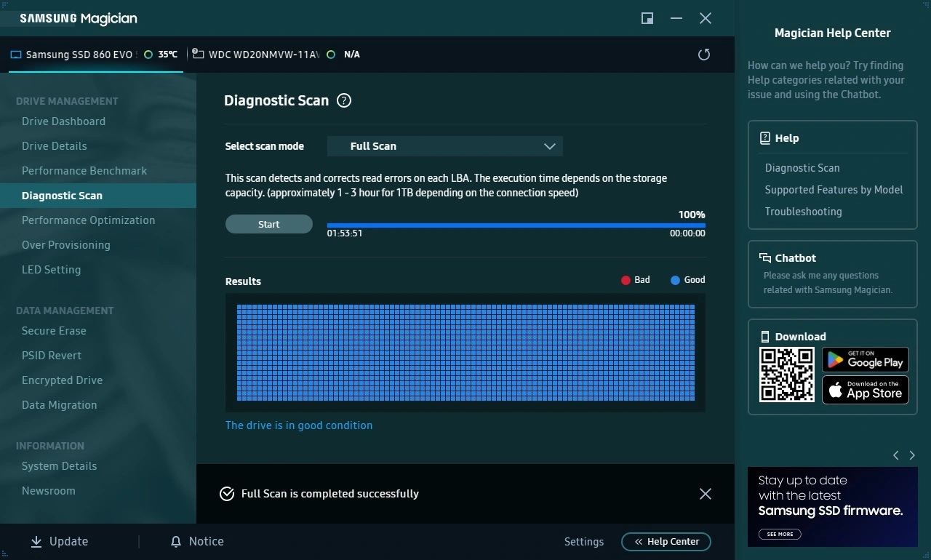Screen dimensions: 931x560
Task: Click the Start scan button
Action: coord(269,224)
